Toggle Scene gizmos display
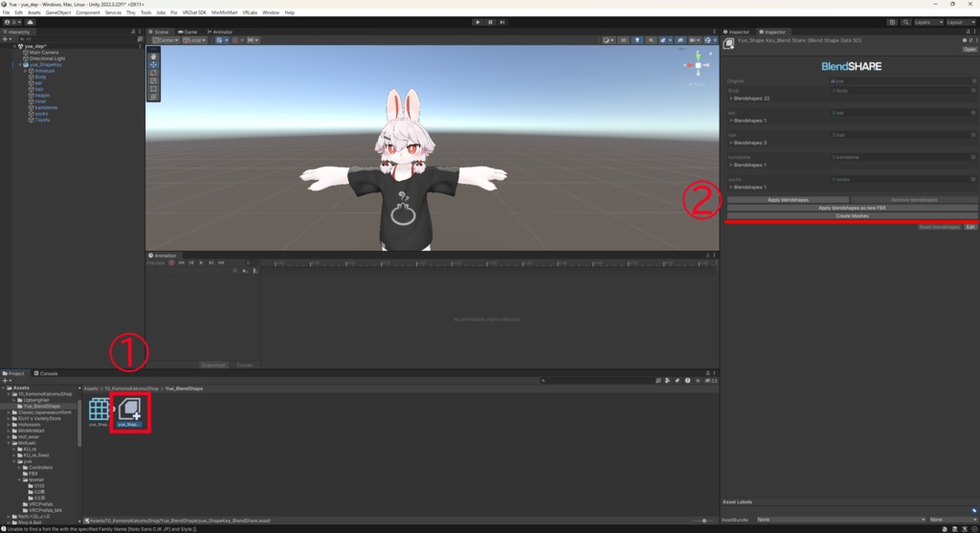 click(709, 40)
